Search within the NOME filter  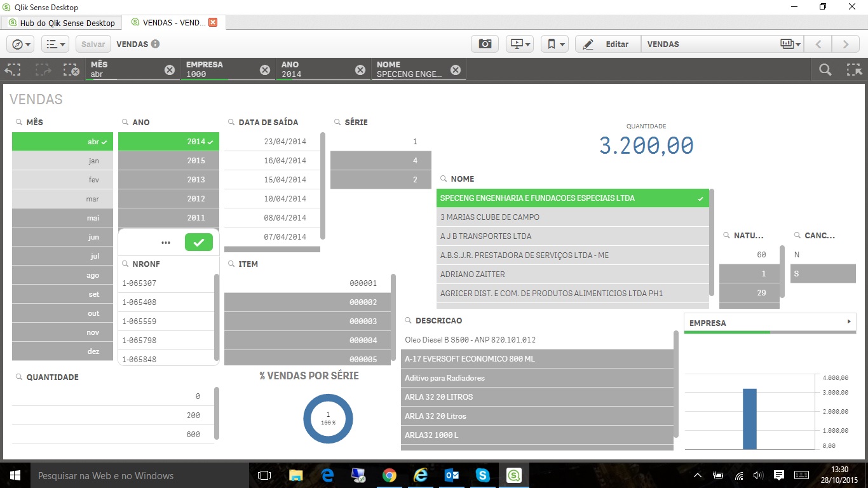pos(444,179)
